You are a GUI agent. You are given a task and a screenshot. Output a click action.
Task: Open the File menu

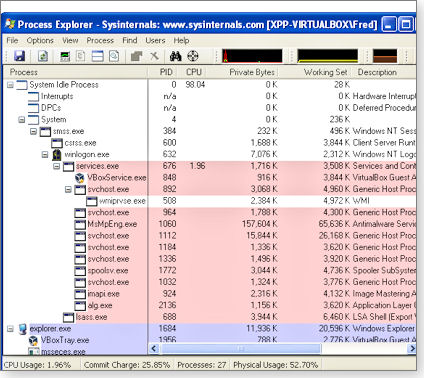click(x=12, y=40)
